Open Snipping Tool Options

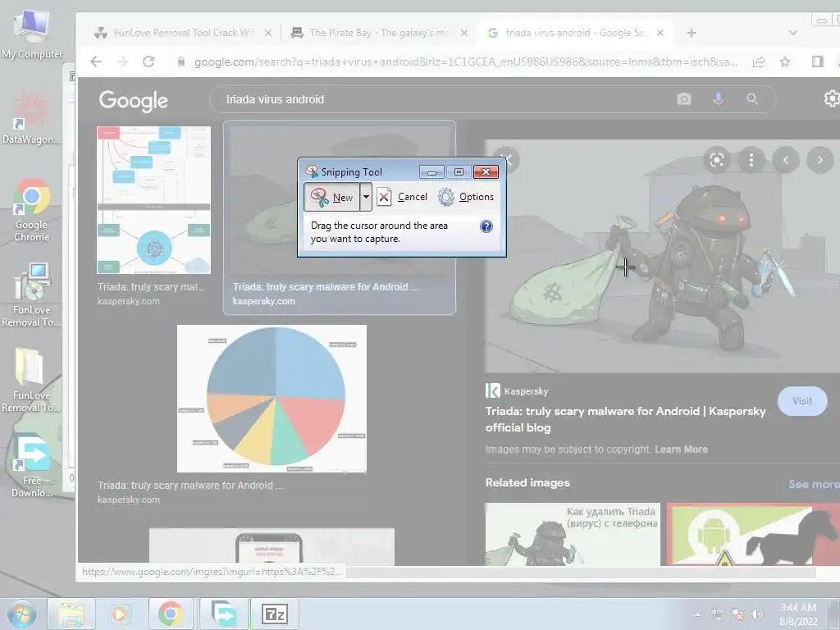click(x=466, y=197)
